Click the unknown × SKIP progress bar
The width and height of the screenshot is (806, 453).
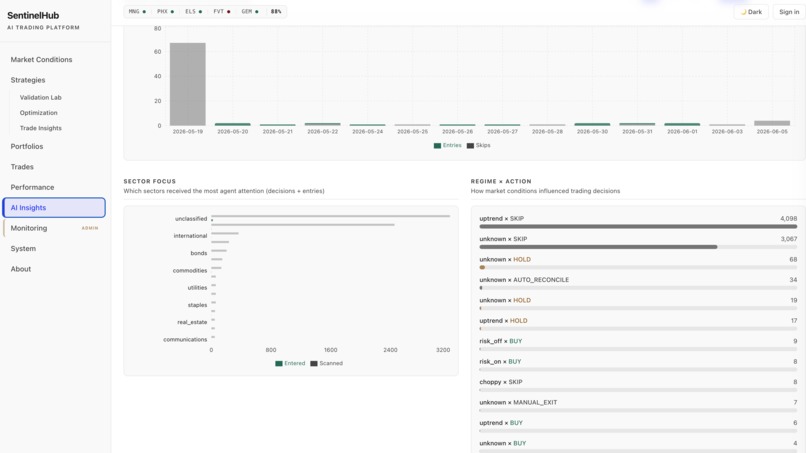coord(638,247)
